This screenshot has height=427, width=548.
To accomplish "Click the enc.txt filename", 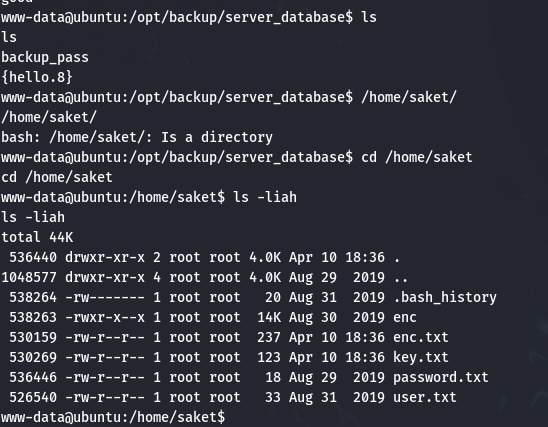I will pos(420,338).
